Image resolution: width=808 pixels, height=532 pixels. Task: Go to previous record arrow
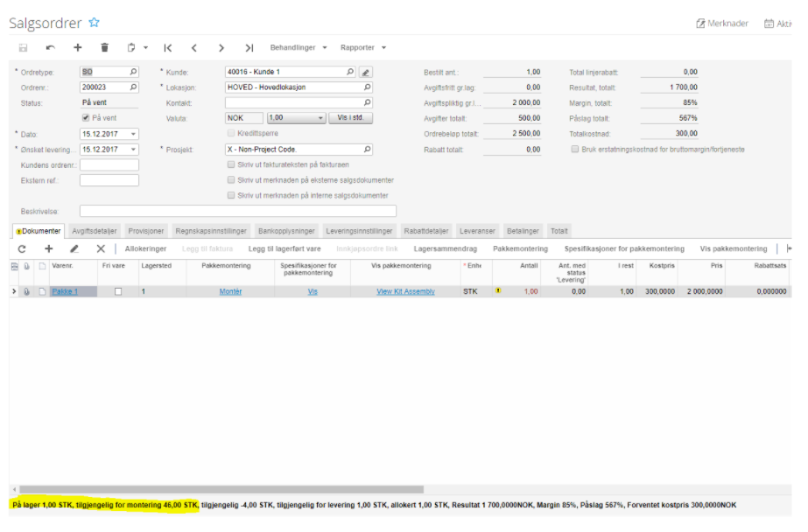pos(194,48)
